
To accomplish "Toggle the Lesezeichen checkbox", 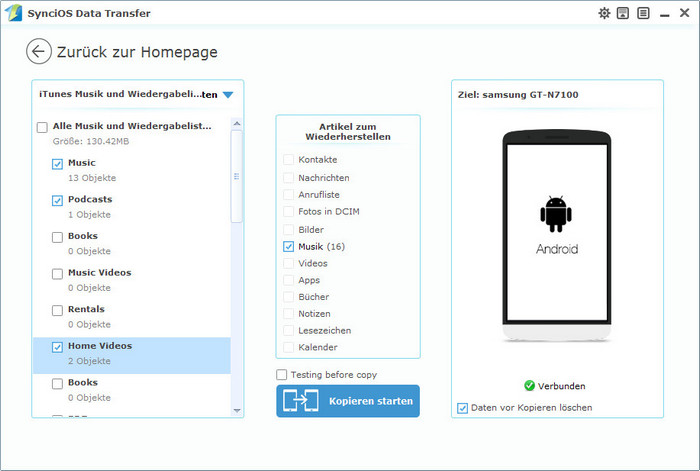I will [x=288, y=331].
